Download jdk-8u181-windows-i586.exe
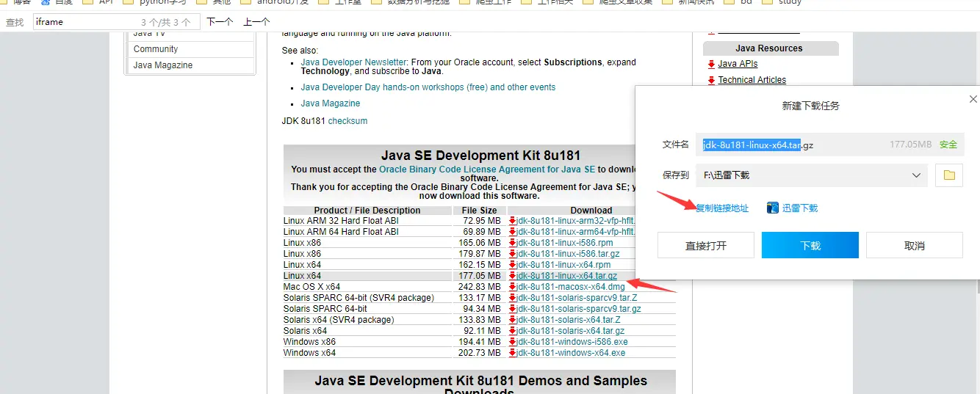This screenshot has width=980, height=394. click(572, 342)
